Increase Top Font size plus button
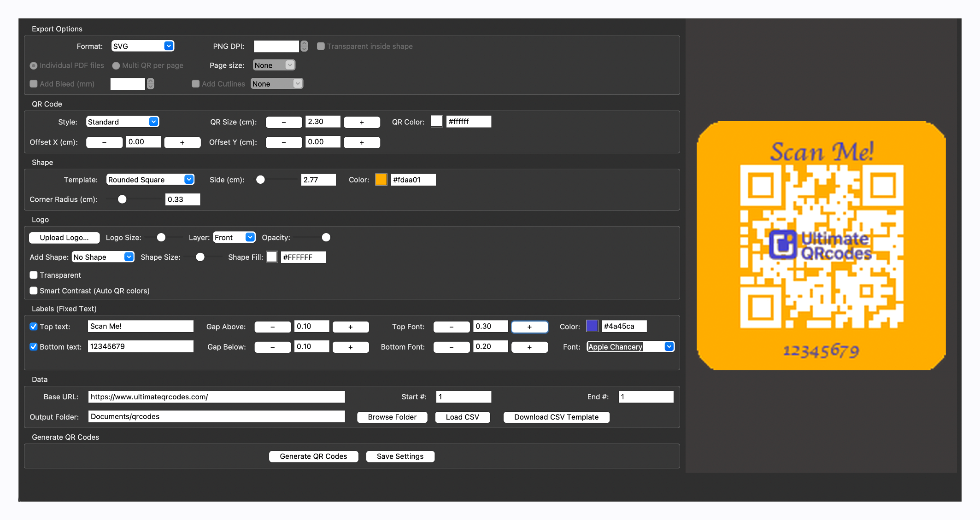980x520 pixels. click(529, 327)
